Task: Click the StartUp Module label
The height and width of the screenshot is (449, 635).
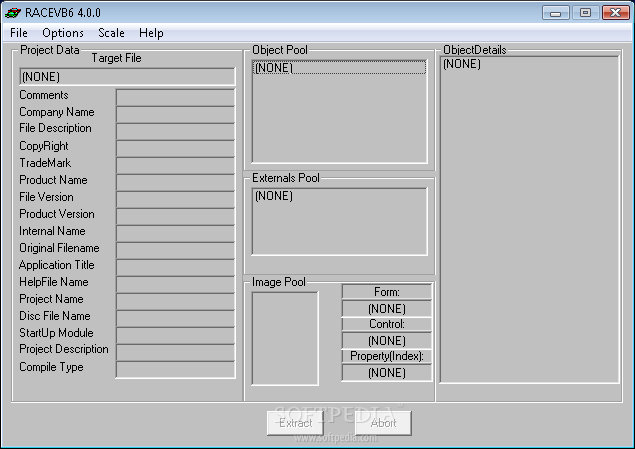Action: click(56, 333)
